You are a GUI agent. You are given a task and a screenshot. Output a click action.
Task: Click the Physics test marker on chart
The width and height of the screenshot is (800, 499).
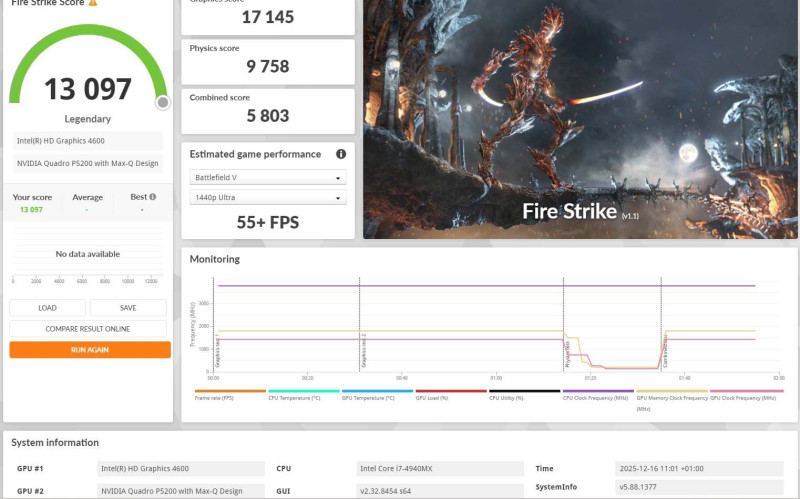pos(567,354)
